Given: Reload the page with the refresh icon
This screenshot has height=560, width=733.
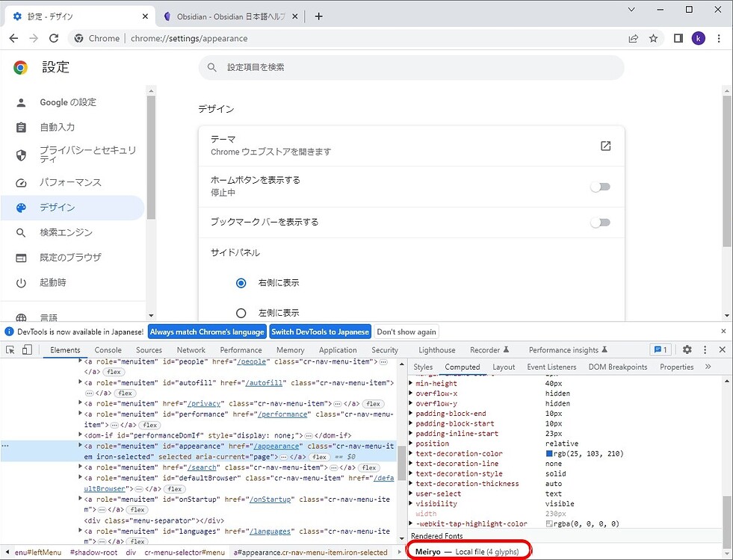Looking at the screenshot, I should pyautogui.click(x=53, y=37).
